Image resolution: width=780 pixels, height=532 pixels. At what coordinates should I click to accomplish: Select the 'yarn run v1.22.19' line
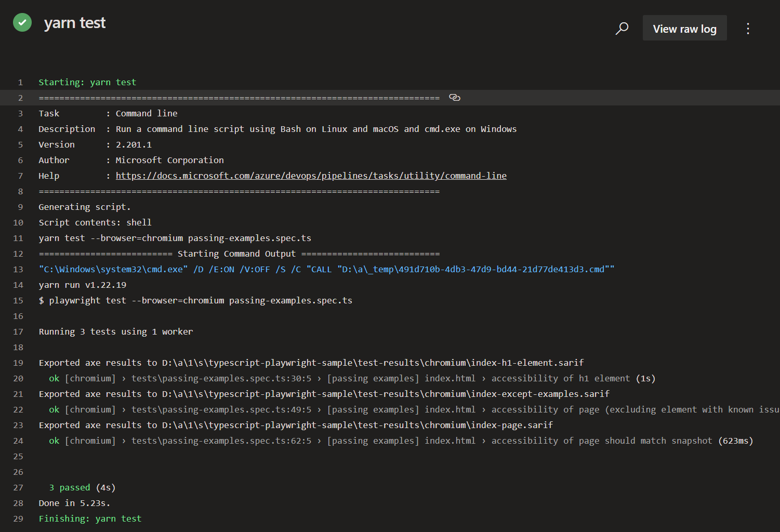[82, 285]
